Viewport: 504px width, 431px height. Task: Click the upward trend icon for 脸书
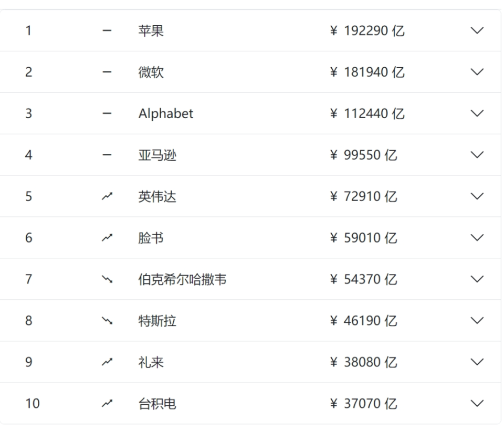pyautogui.click(x=107, y=237)
